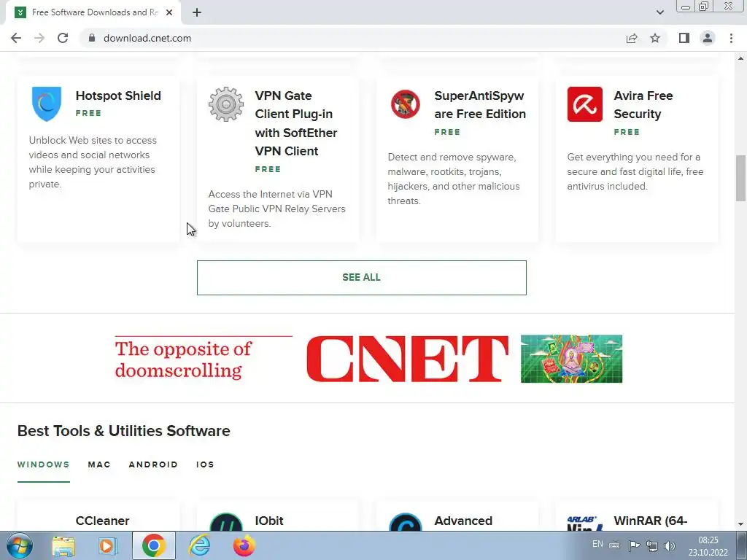Open Firefox from taskbar
Viewport: 747px width, 560px height.
pos(244,545)
